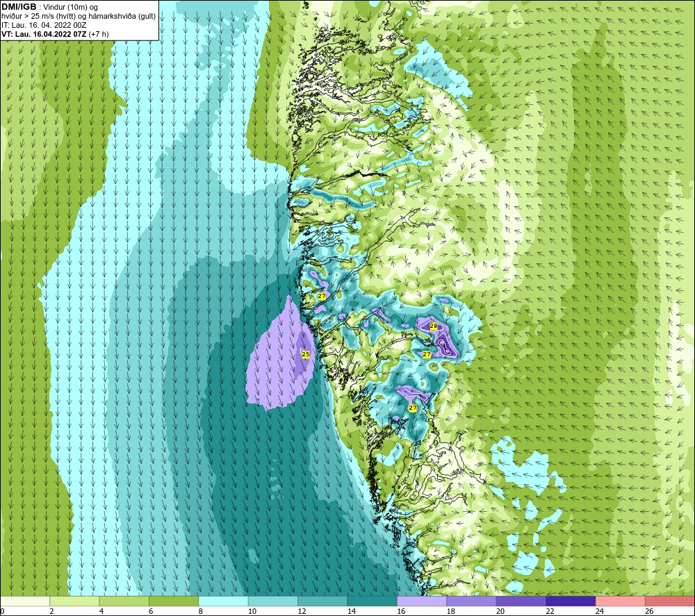Click the colorbar tick label 6
695x616 pixels.
tap(151, 611)
